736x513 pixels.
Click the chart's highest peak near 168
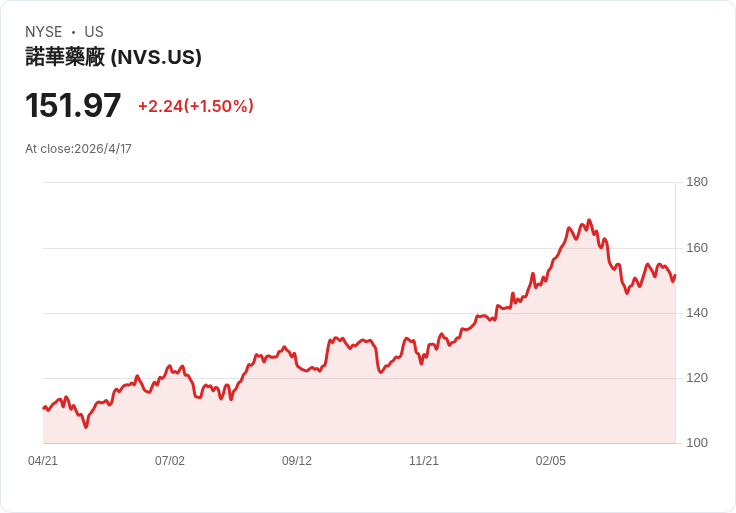tap(590, 220)
